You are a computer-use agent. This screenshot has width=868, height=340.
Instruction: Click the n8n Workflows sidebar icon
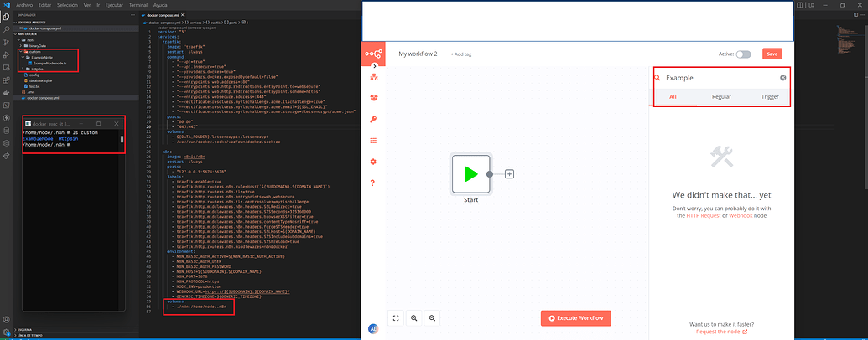pyautogui.click(x=373, y=77)
